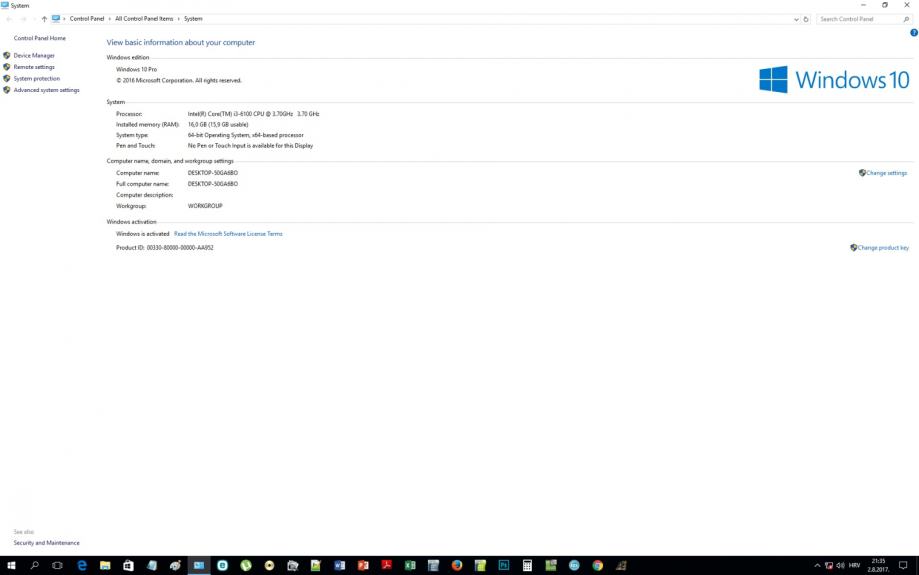This screenshot has width=919, height=575.
Task: Open taskbar search magnifier
Action: pyautogui.click(x=35, y=566)
